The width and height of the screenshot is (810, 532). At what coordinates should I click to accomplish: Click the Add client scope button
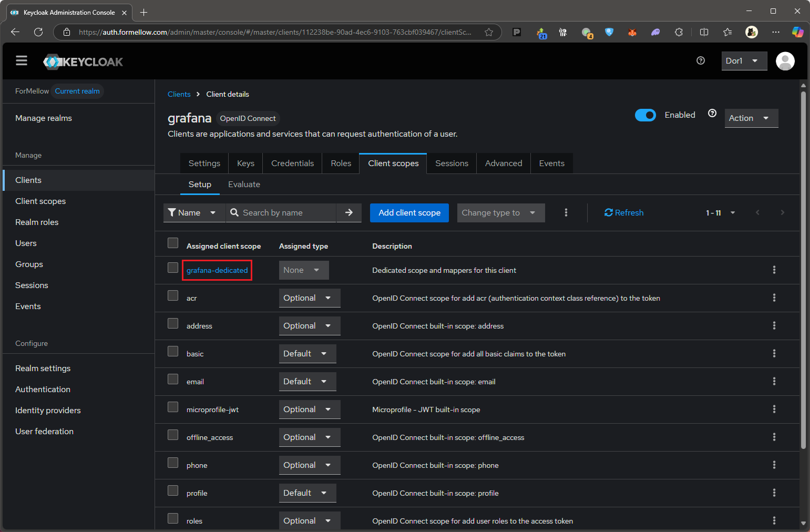coord(409,213)
